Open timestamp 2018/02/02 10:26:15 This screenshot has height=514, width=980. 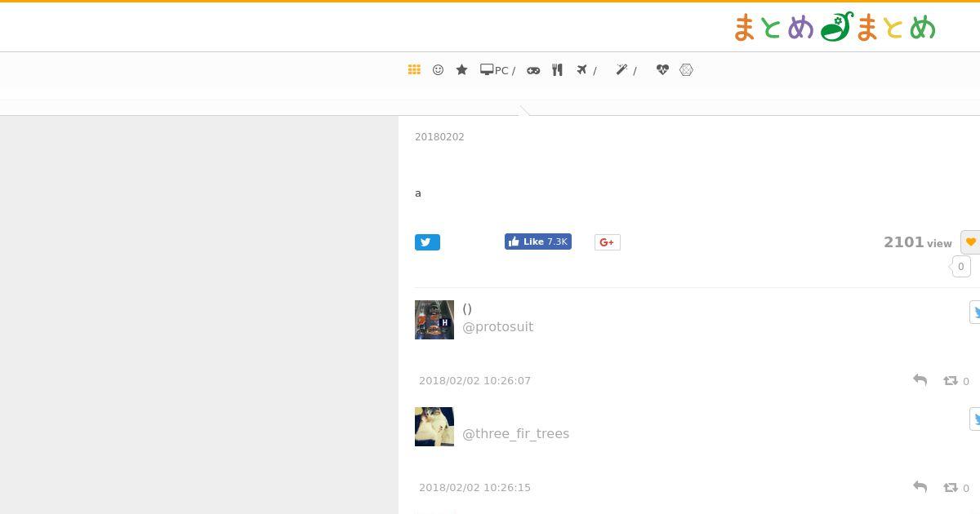(474, 488)
